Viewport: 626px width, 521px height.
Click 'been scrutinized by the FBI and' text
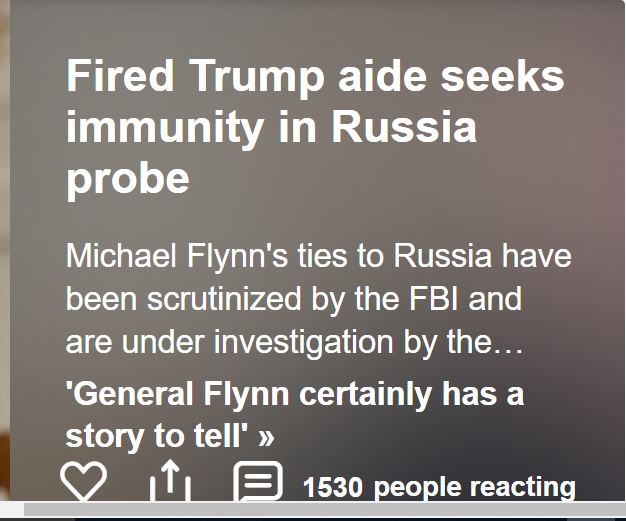[x=293, y=299]
